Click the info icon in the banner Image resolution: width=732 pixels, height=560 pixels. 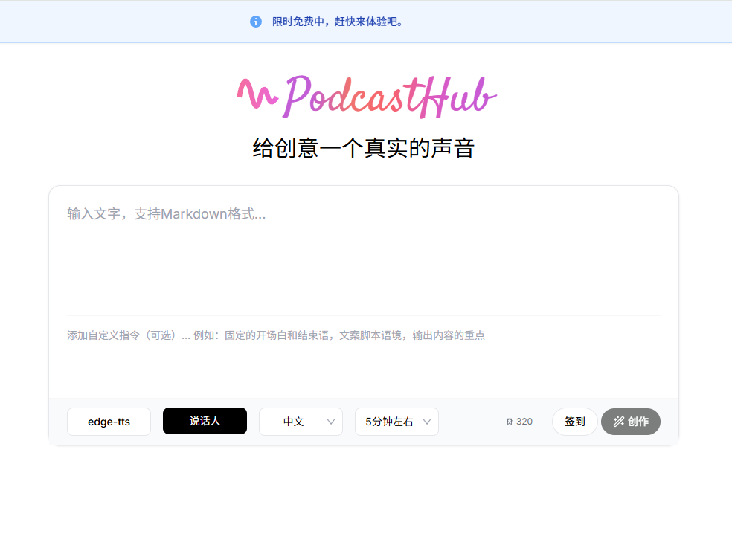click(256, 22)
